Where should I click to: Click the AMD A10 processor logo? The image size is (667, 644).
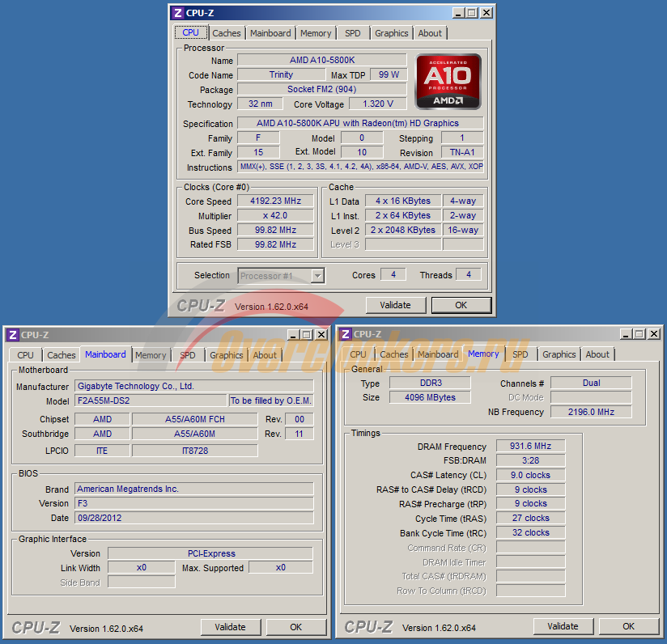coord(448,82)
